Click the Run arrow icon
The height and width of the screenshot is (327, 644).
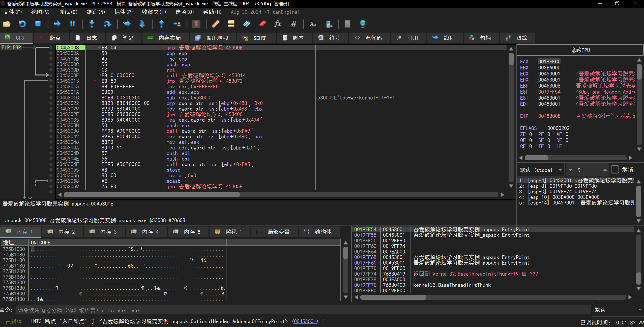point(57,24)
